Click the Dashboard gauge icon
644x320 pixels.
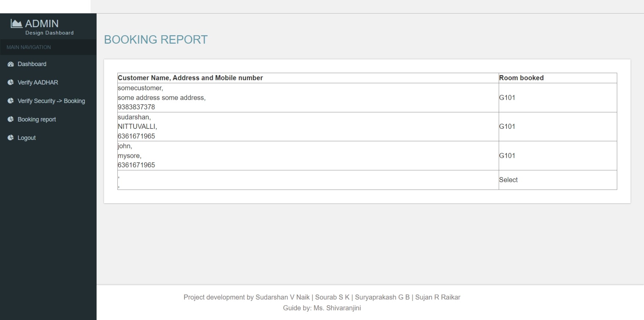click(11, 64)
